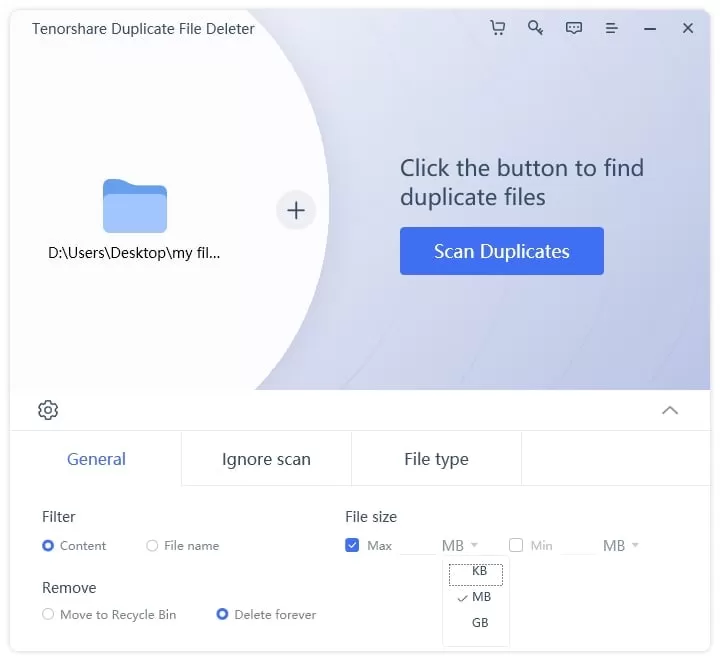Screen dimensions: 720x661
Task: Click the Scan Duplicates button
Action: tap(501, 251)
